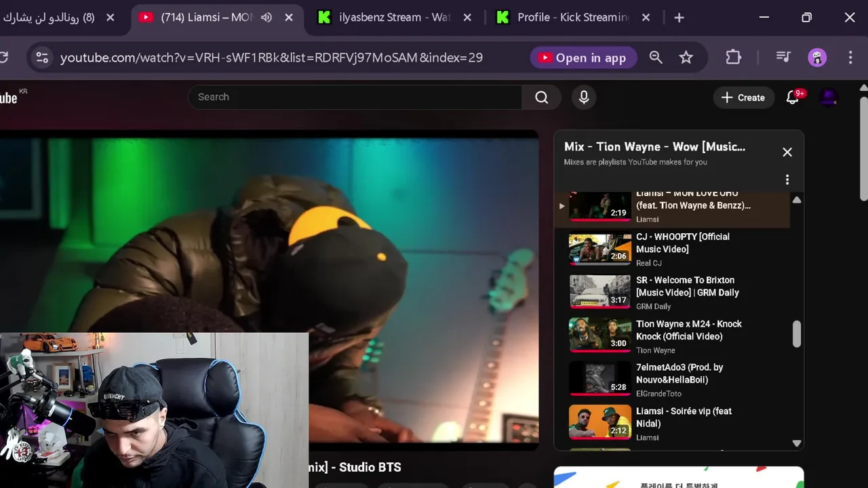Viewport: 868px width, 488px height.
Task: Click the page reload icon
Action: pyautogui.click(x=3, y=58)
